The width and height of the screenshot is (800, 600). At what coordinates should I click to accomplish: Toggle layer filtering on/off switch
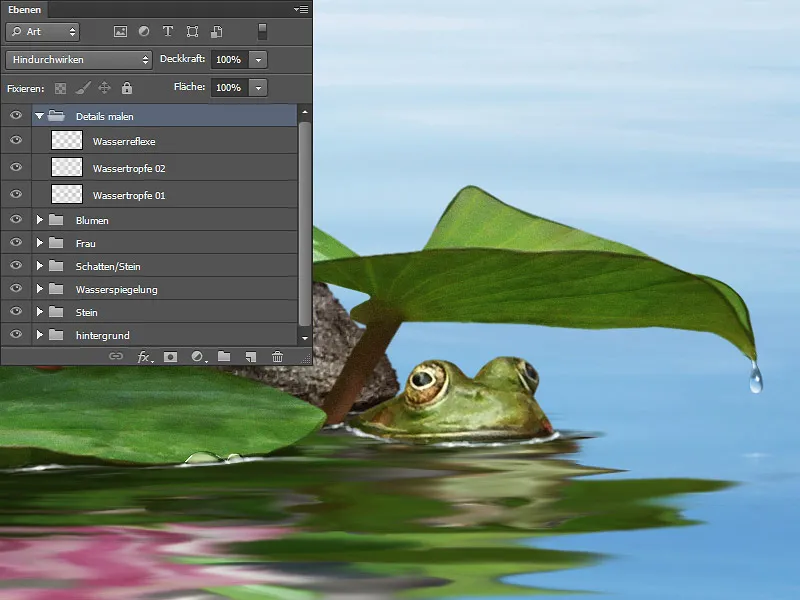262,32
